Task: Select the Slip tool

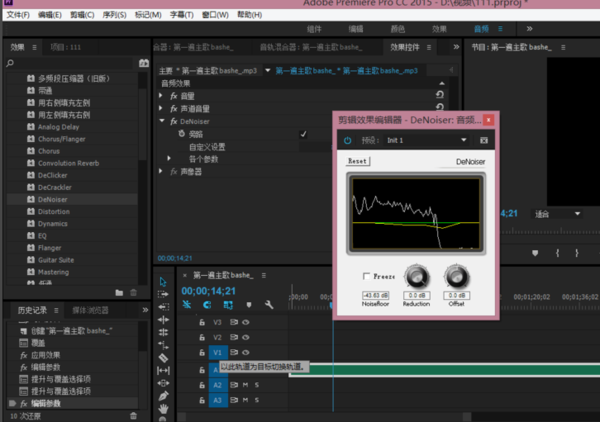Action: click(x=163, y=370)
